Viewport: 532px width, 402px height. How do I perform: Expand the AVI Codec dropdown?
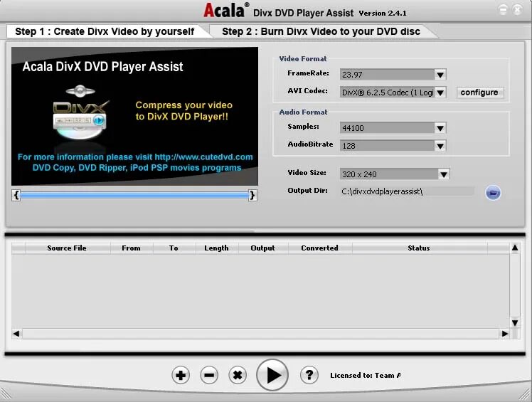pyautogui.click(x=440, y=92)
